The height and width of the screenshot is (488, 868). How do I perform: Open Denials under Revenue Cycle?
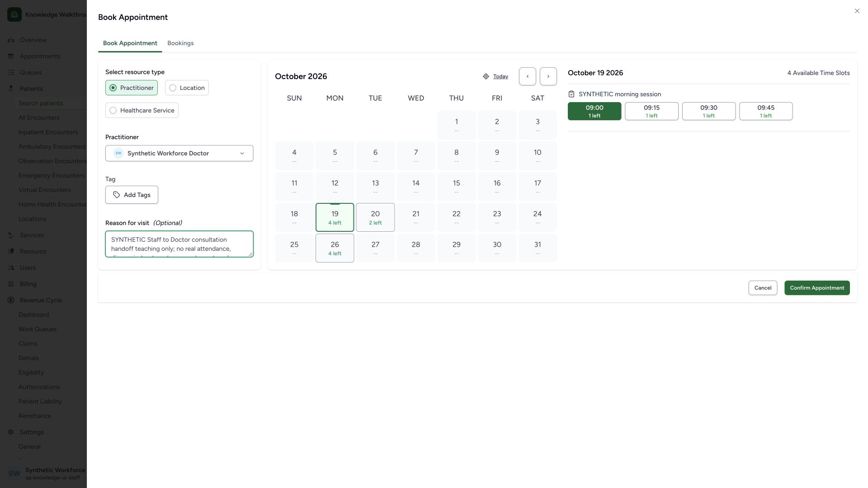pos(28,358)
